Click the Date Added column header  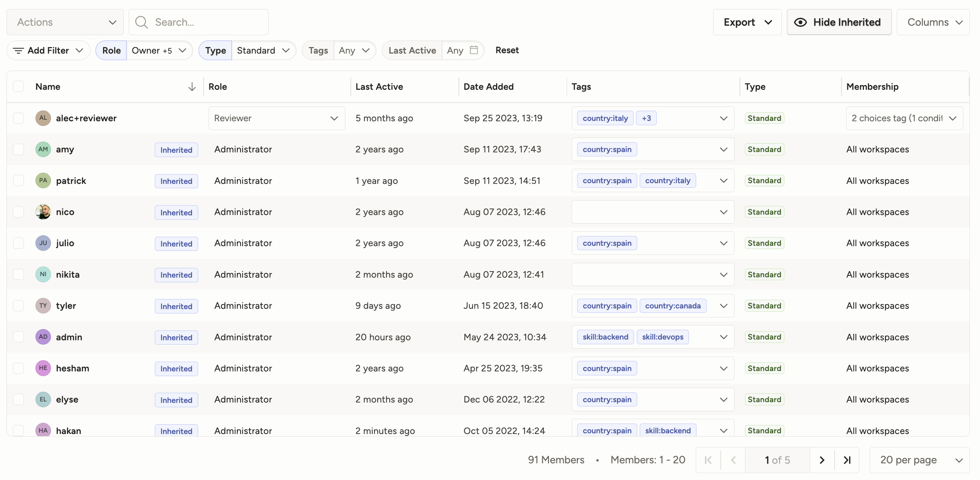[489, 87]
